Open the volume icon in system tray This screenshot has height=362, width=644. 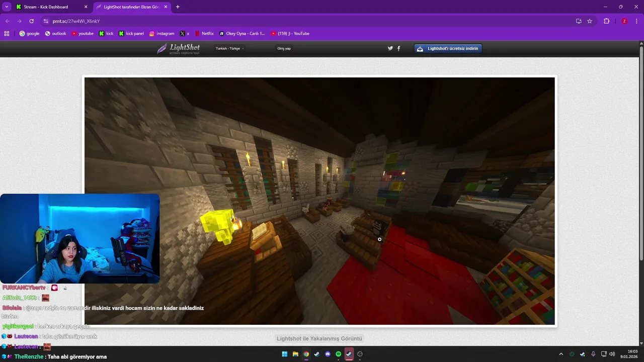(612, 354)
